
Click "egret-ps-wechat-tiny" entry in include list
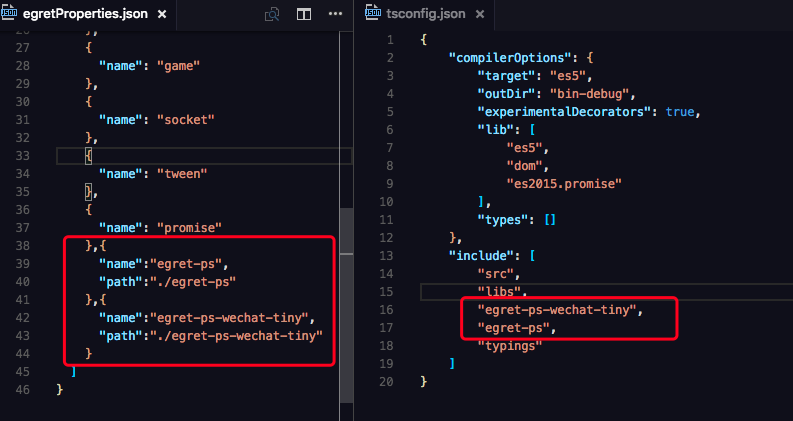[x=559, y=310]
